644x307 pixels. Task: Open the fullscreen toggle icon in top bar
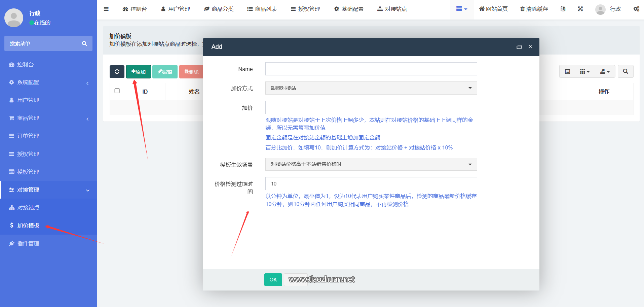pyautogui.click(x=580, y=9)
